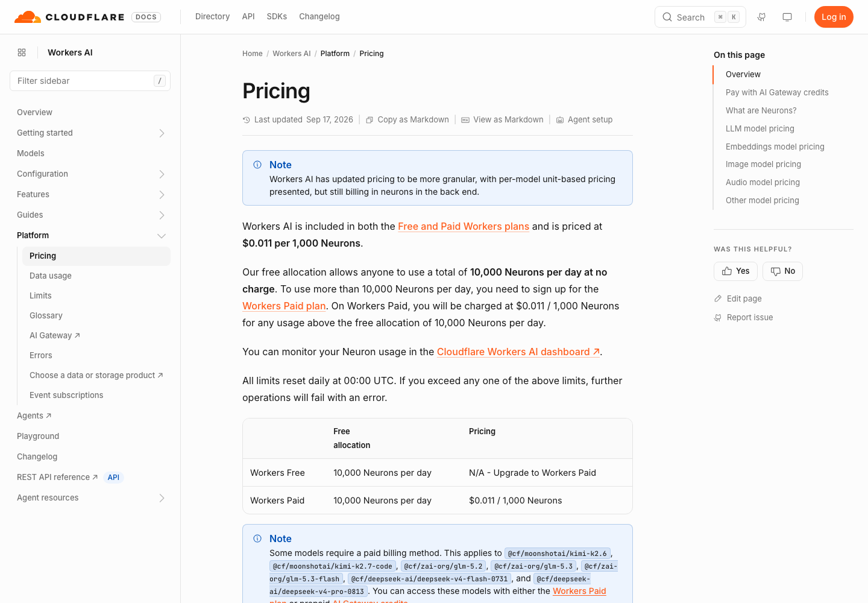Expand the Guides section
The height and width of the screenshot is (603, 868).
click(162, 215)
